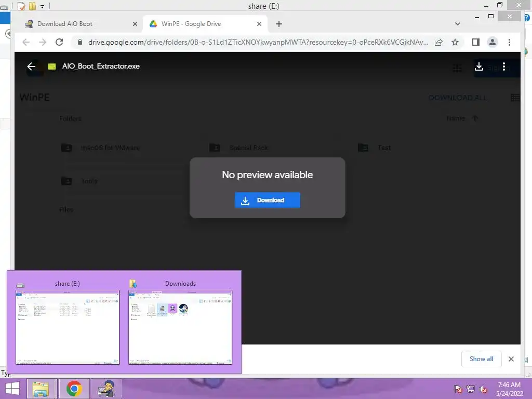532x399 pixels.
Task: Expand the Chrome tab search chevron
Action: point(458,24)
